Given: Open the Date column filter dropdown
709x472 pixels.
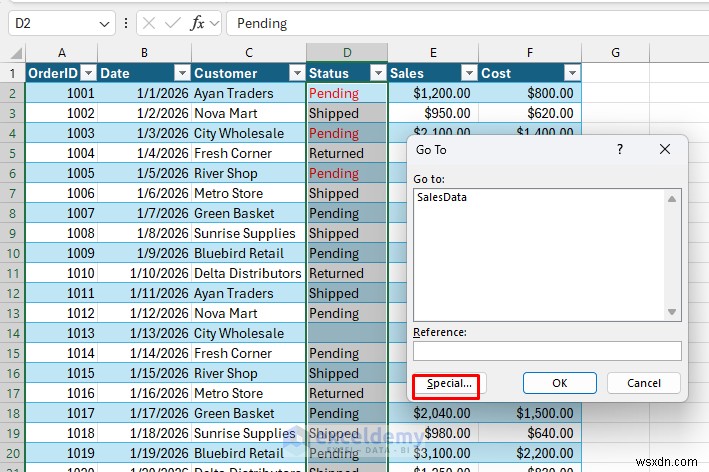Looking at the screenshot, I should click(x=182, y=73).
